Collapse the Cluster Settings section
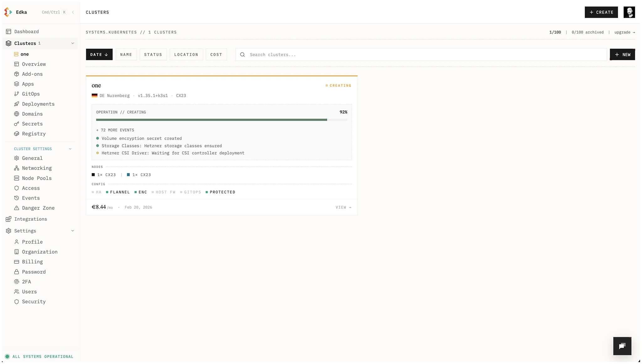This screenshot has height=364, width=642. click(x=70, y=149)
